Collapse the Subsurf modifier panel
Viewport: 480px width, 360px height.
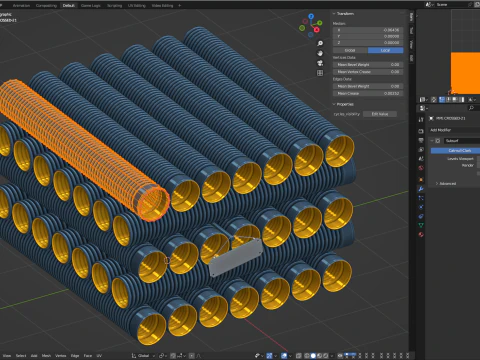(x=432, y=141)
